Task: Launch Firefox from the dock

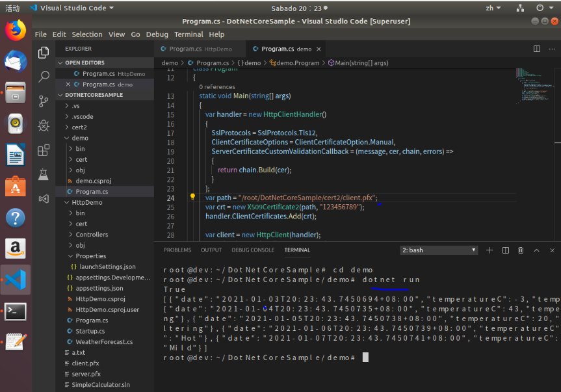Action: [x=16, y=31]
